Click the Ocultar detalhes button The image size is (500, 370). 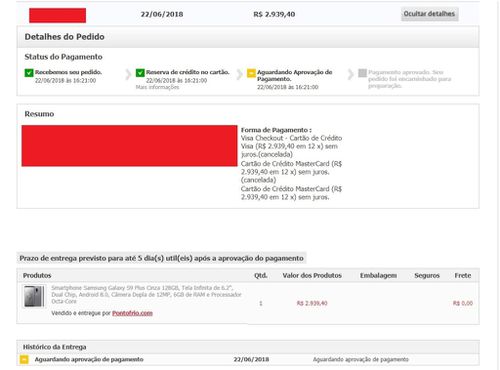click(429, 14)
